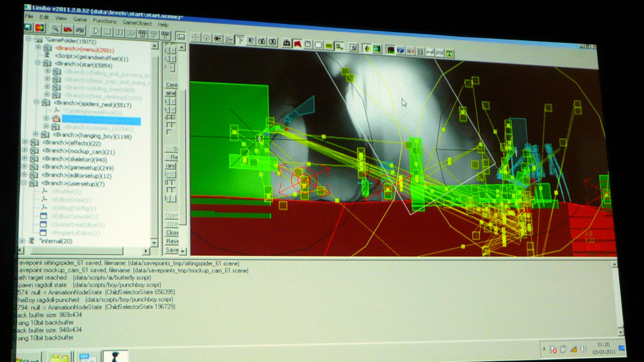Open the File menu
This screenshot has height=362, width=644.
pyautogui.click(x=29, y=17)
